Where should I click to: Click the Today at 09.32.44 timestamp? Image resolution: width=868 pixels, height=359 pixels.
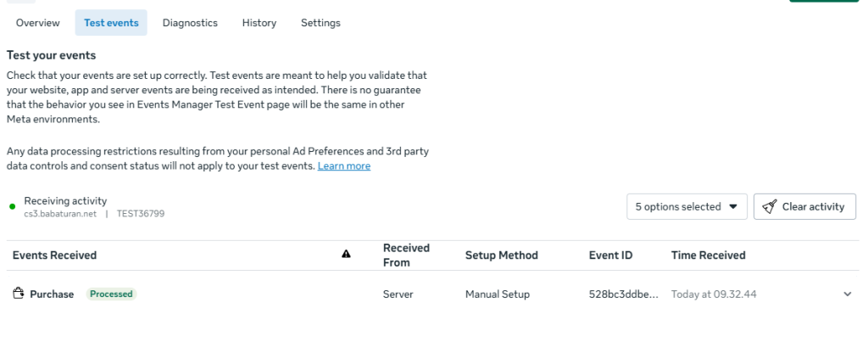pyautogui.click(x=713, y=294)
